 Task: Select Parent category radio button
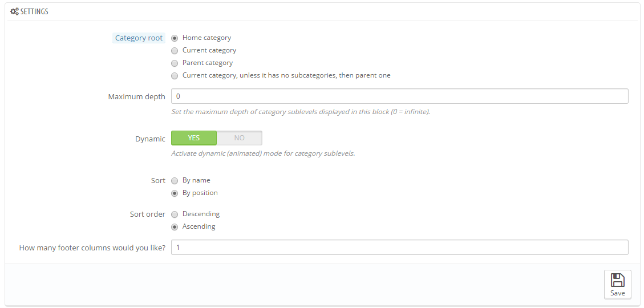(x=175, y=63)
